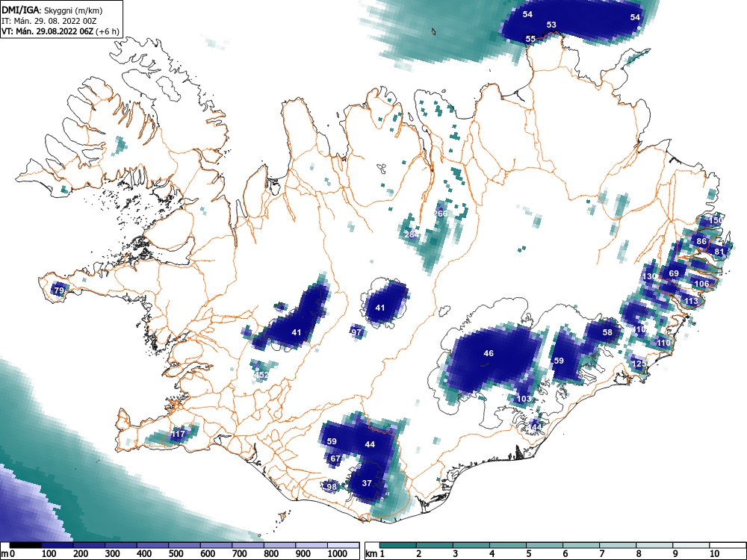
Task: Click the '7' label on the km legend
Action: [x=601, y=554]
